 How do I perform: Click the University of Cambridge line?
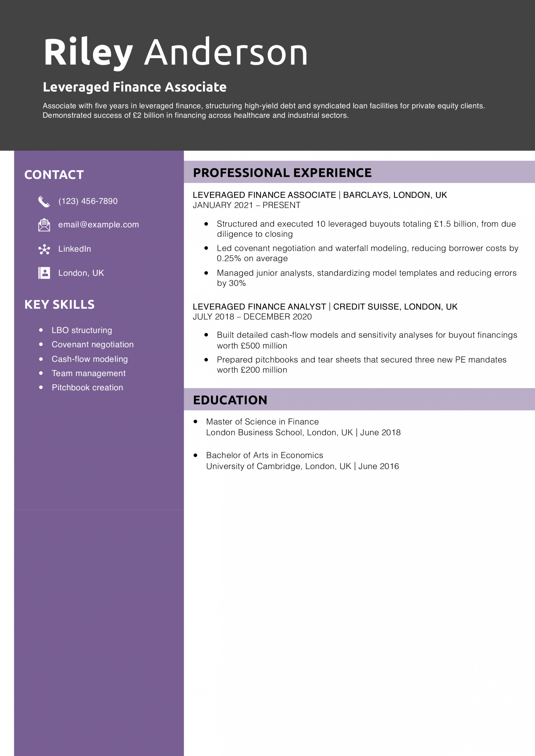[302, 466]
